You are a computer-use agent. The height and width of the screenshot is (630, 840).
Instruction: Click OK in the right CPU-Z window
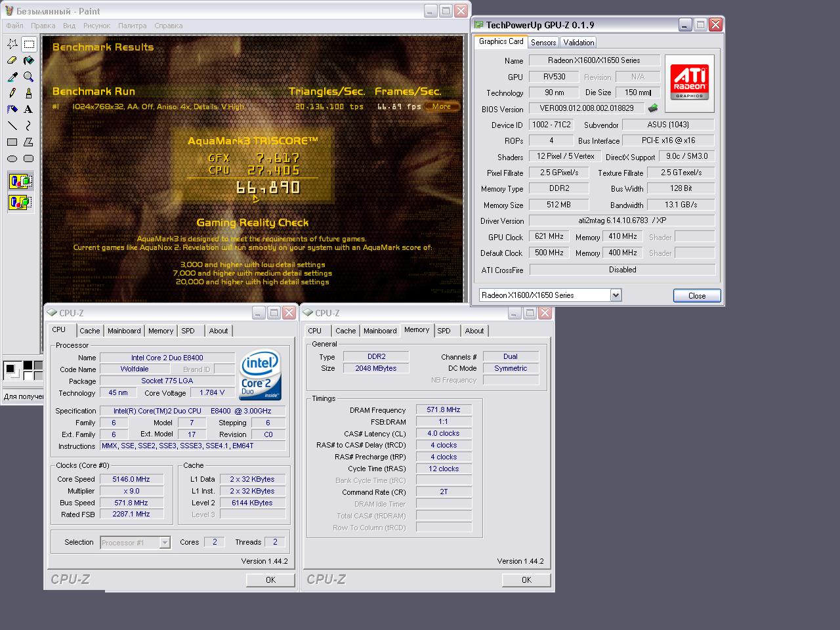click(x=526, y=579)
